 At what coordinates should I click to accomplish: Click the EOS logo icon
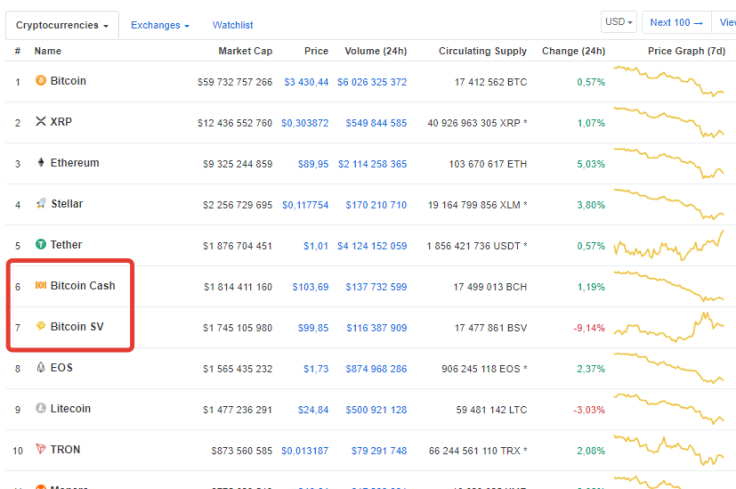pyautogui.click(x=41, y=367)
